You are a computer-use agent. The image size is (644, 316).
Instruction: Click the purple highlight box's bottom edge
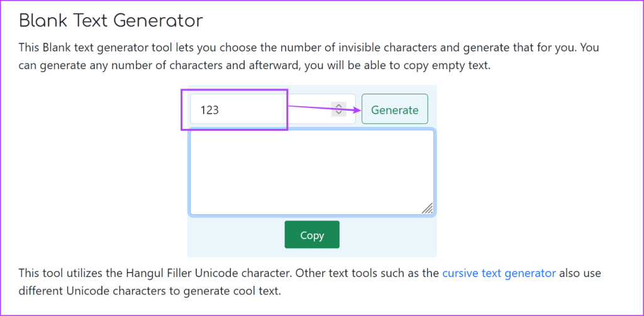[x=234, y=129]
